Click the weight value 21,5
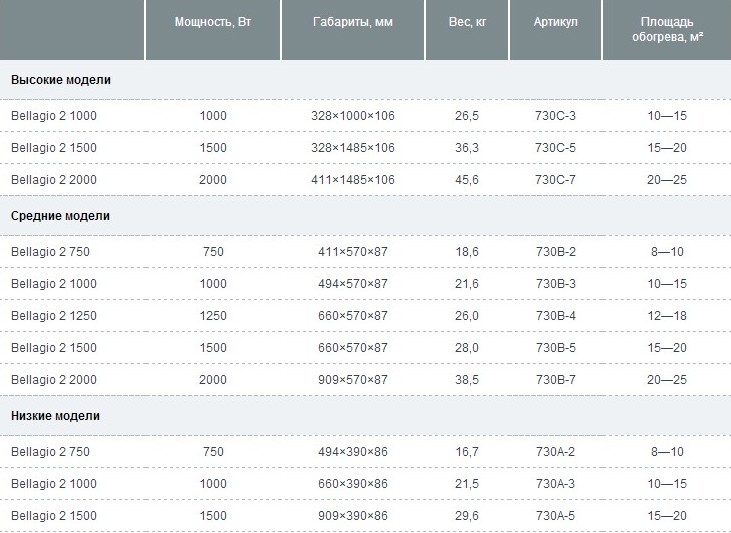Screen dimensions: 731x533 (467, 484)
